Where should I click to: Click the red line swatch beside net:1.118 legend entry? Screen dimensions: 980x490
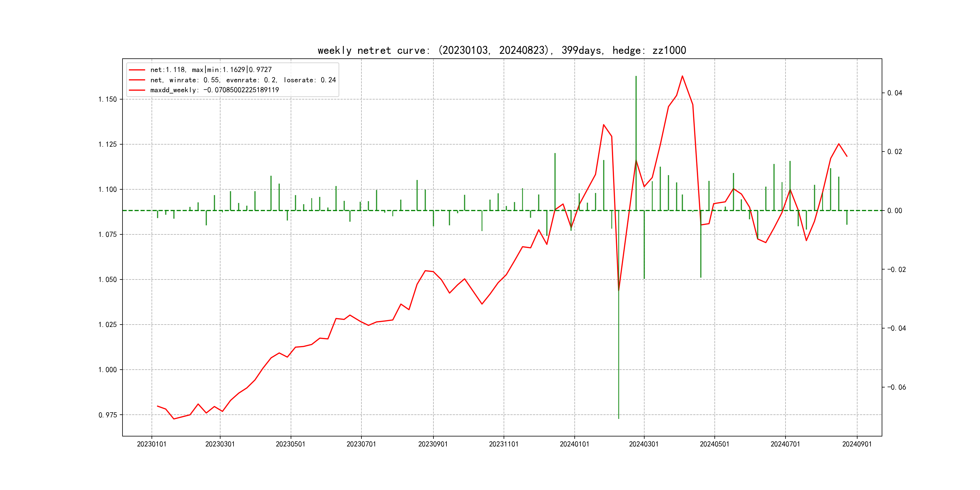coord(137,70)
